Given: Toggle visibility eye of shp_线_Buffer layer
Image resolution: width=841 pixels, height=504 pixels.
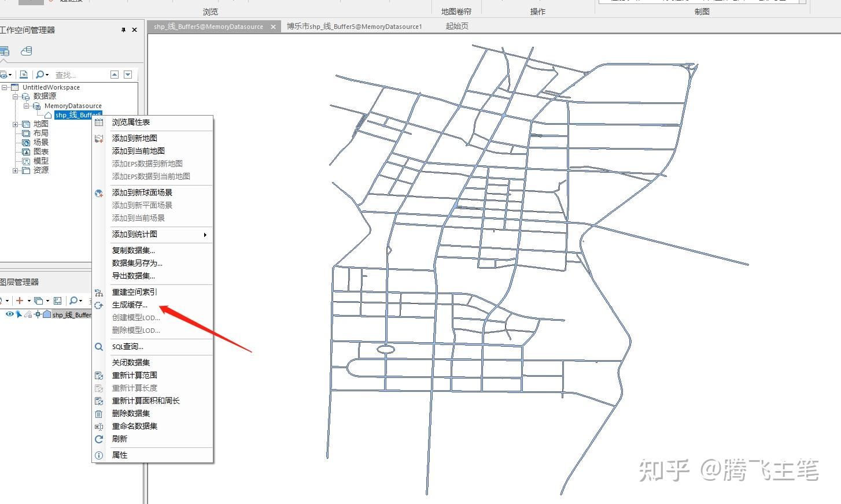Looking at the screenshot, I should click(x=10, y=314).
